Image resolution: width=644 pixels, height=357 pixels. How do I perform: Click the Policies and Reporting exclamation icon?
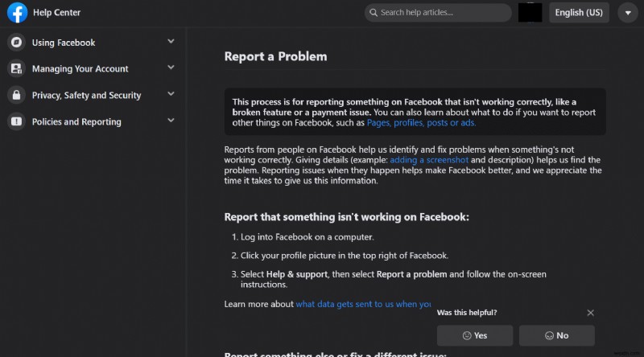click(x=16, y=121)
